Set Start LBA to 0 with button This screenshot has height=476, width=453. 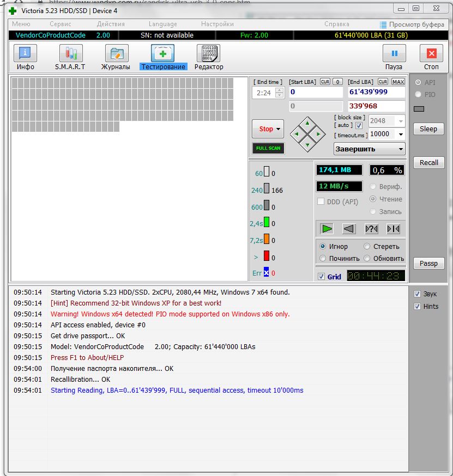click(x=337, y=82)
